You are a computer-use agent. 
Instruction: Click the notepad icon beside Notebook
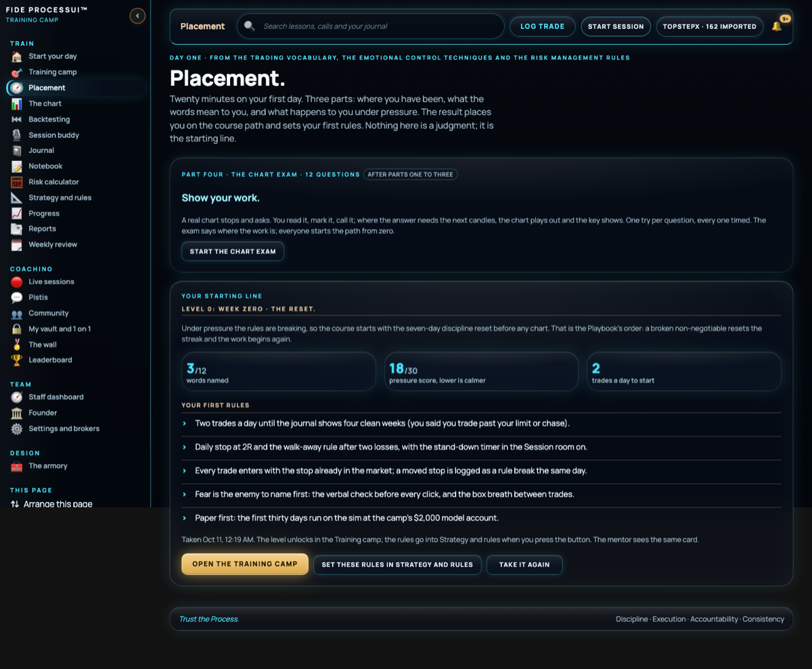coord(17,166)
